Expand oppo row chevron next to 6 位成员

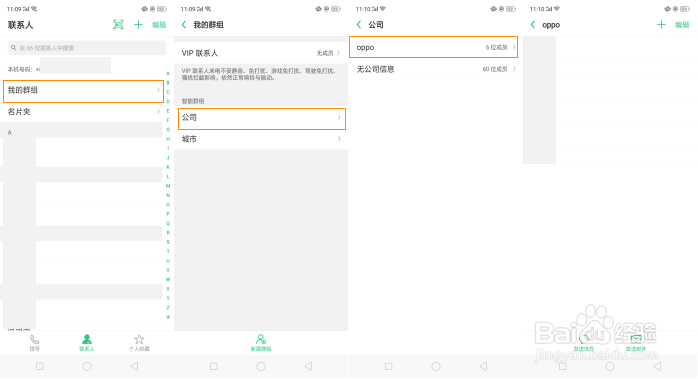514,47
